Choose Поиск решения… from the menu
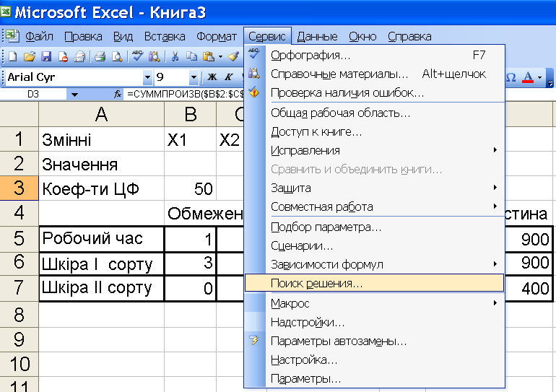This screenshot has width=556, height=392. pyautogui.click(x=374, y=283)
